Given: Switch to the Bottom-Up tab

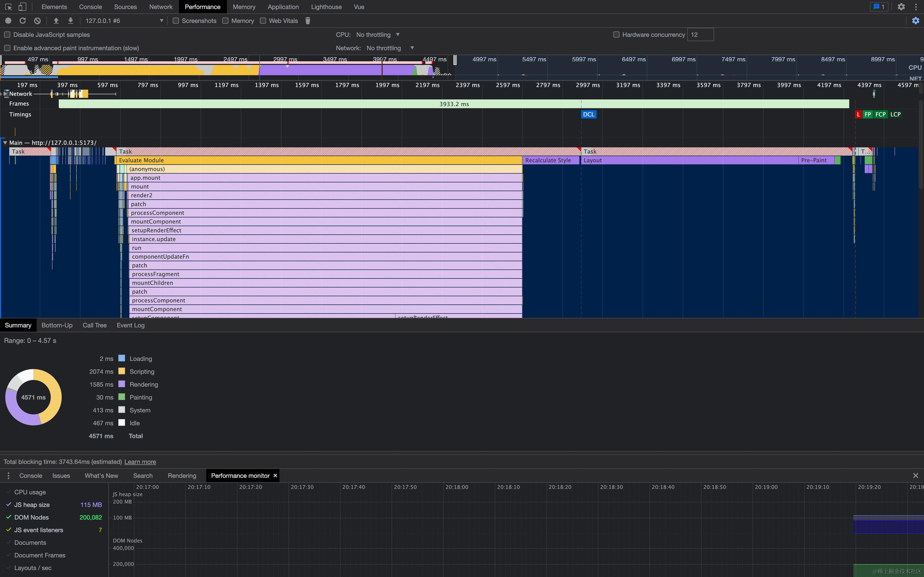Looking at the screenshot, I should [x=57, y=325].
